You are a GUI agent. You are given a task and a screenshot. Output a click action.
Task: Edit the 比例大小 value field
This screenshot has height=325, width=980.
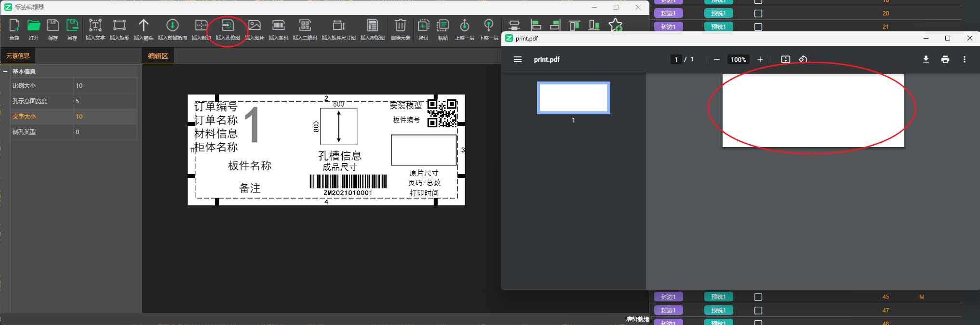pos(105,85)
